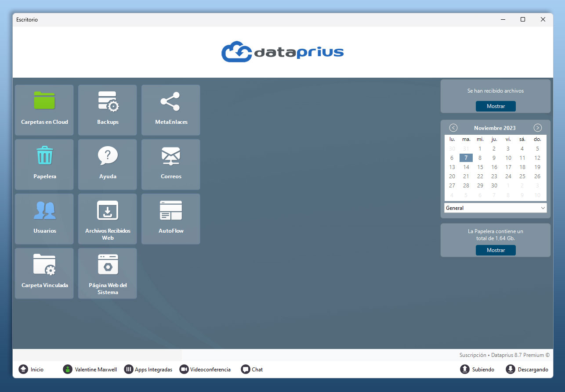Open the Carpetas en Cloud green folder tile
Image resolution: width=565 pixels, height=392 pixels.
pyautogui.click(x=44, y=110)
